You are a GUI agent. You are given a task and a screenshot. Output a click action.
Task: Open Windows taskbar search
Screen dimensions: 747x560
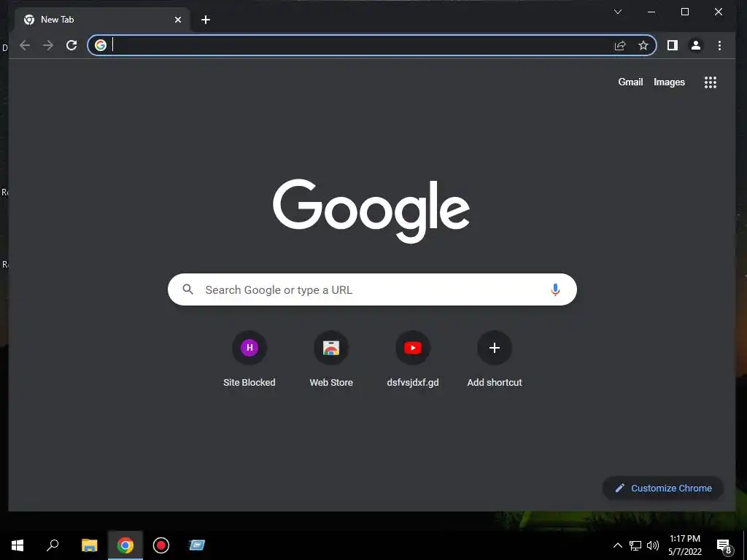coord(53,545)
